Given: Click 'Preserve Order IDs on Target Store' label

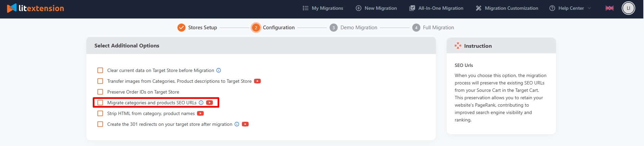Looking at the screenshot, I should point(143,92).
